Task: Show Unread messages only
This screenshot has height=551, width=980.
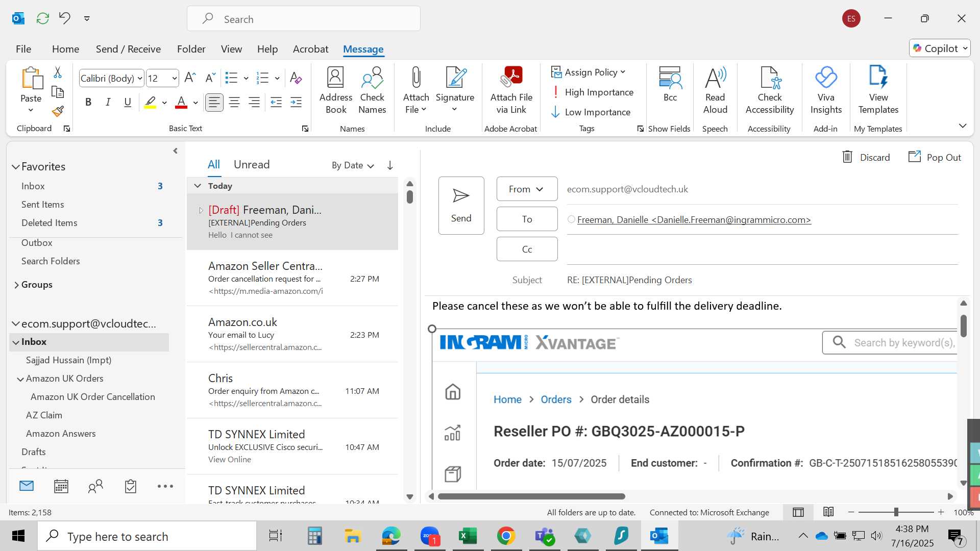Action: tap(252, 165)
